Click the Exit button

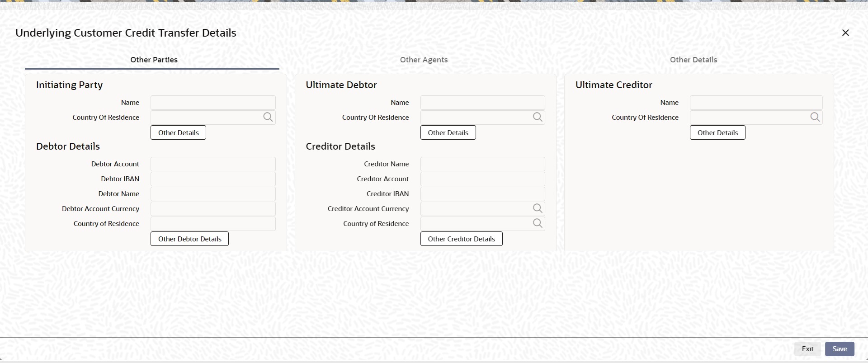coord(807,349)
